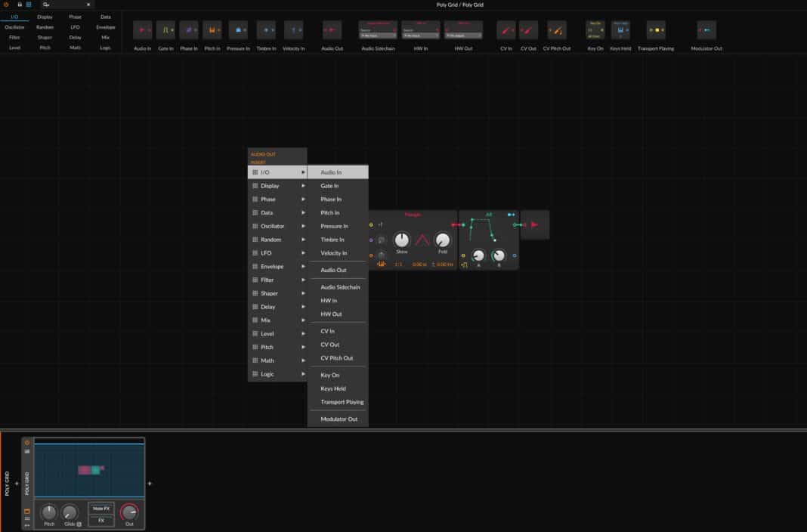
Task: Expand the Oscillator submenu in the insert menu
Action: pos(277,225)
